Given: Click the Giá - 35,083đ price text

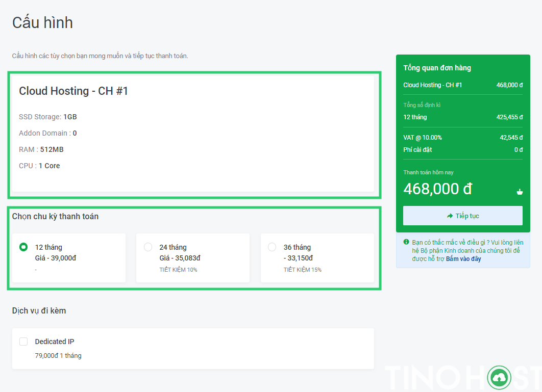Looking at the screenshot, I should pyautogui.click(x=180, y=258).
